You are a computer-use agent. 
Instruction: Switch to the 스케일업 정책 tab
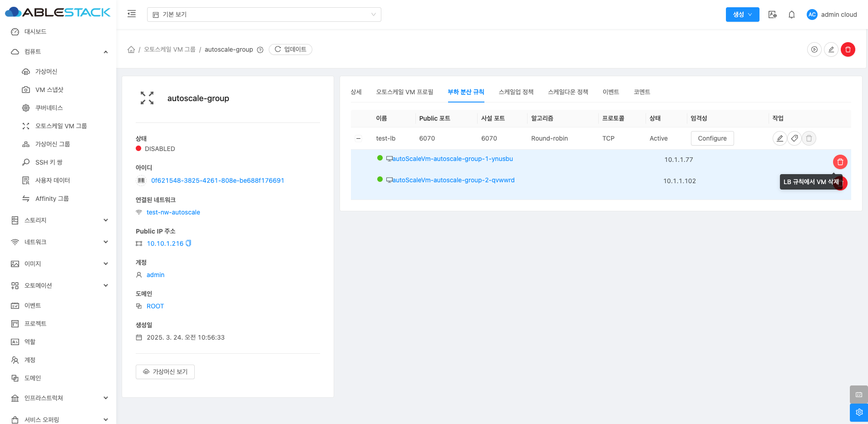516,92
